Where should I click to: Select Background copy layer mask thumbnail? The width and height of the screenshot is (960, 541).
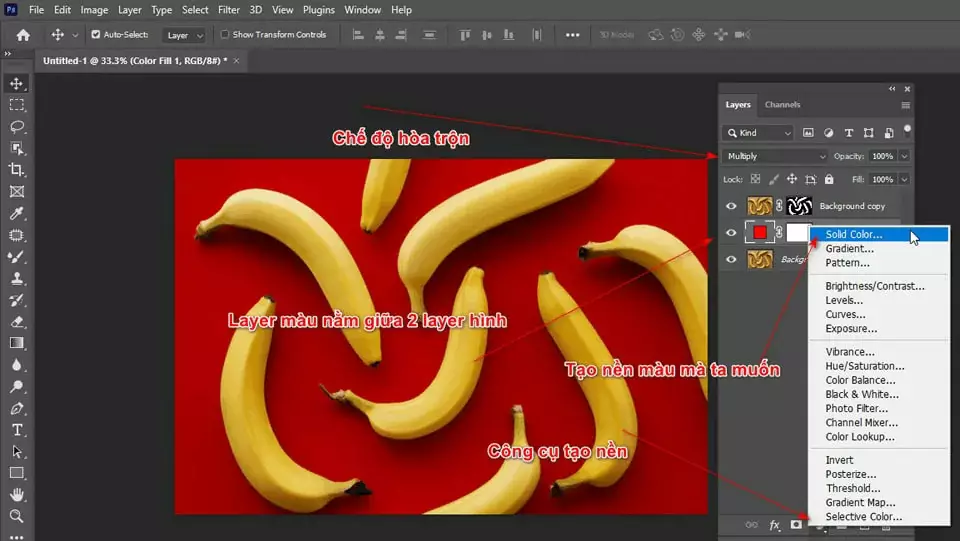[800, 206]
